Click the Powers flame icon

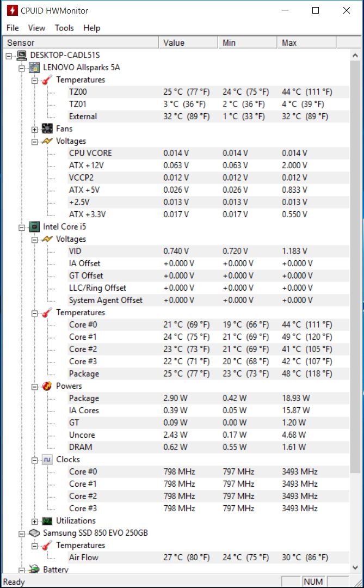47,386
